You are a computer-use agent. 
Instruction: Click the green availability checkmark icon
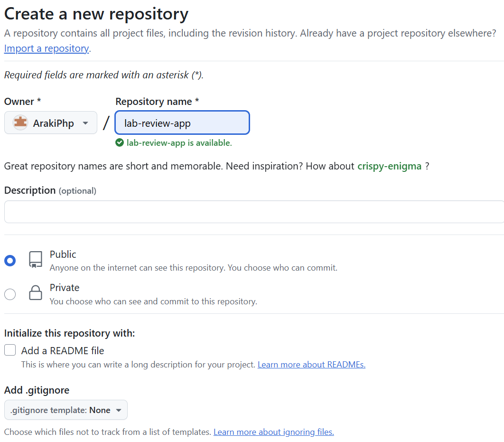point(120,143)
